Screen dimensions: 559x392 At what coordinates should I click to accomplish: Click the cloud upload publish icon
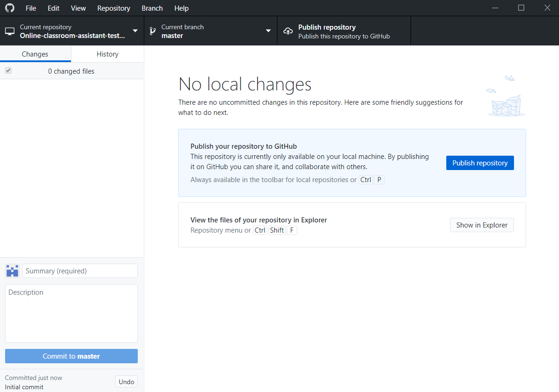point(288,31)
